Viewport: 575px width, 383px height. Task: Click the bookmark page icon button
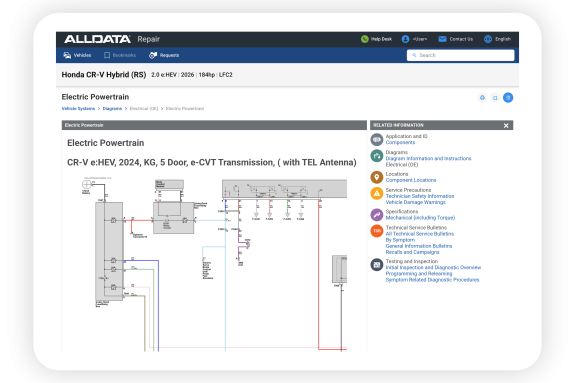pyautogui.click(x=495, y=98)
